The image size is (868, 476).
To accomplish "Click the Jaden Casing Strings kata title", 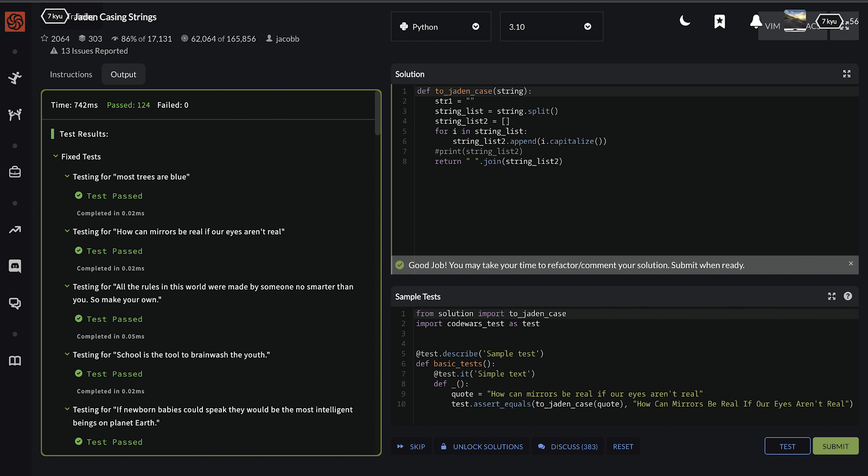I will pos(116,17).
